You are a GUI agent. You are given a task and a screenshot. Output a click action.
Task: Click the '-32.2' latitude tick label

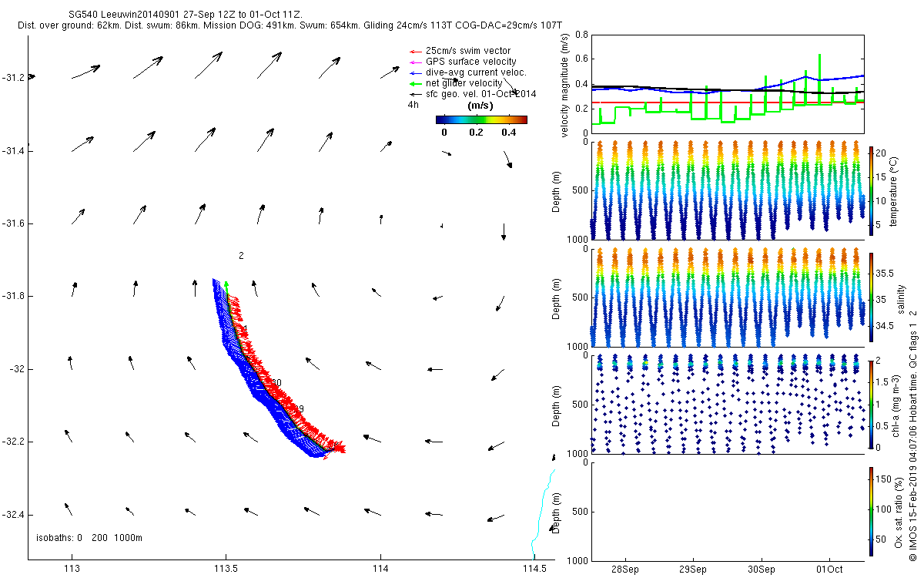click(13, 442)
